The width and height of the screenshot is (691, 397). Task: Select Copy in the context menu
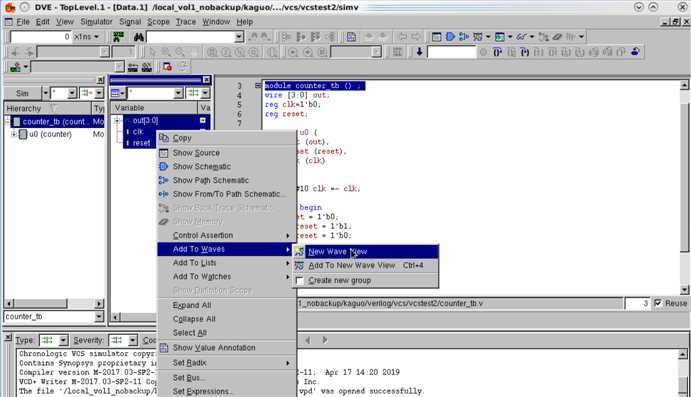pyautogui.click(x=227, y=138)
